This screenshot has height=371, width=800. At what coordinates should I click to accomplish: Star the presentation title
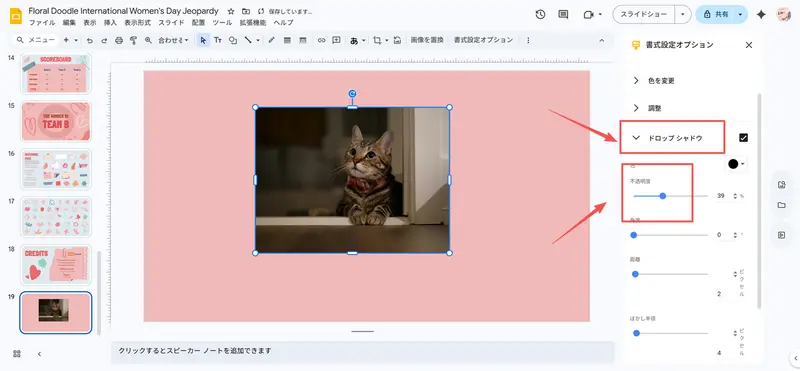231,11
